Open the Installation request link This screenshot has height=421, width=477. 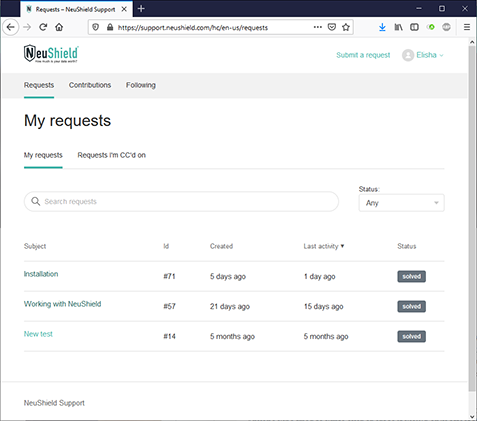tap(41, 274)
